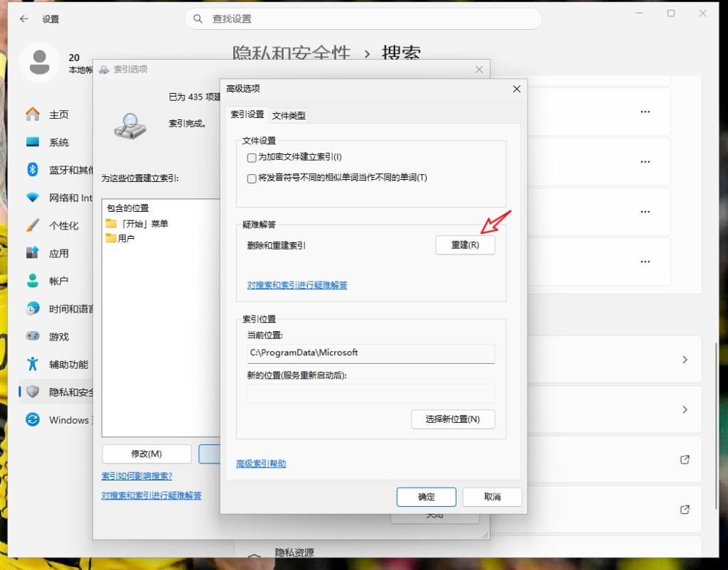Screen dimensions: 728x570
Task: Open Gaming (游戏) controller icon
Action: [33, 336]
